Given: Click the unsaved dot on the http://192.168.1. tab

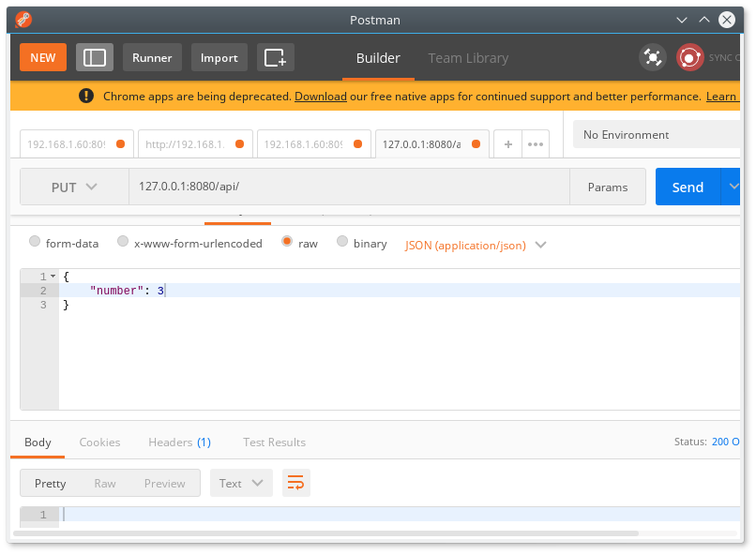Looking at the screenshot, I should click(x=239, y=144).
